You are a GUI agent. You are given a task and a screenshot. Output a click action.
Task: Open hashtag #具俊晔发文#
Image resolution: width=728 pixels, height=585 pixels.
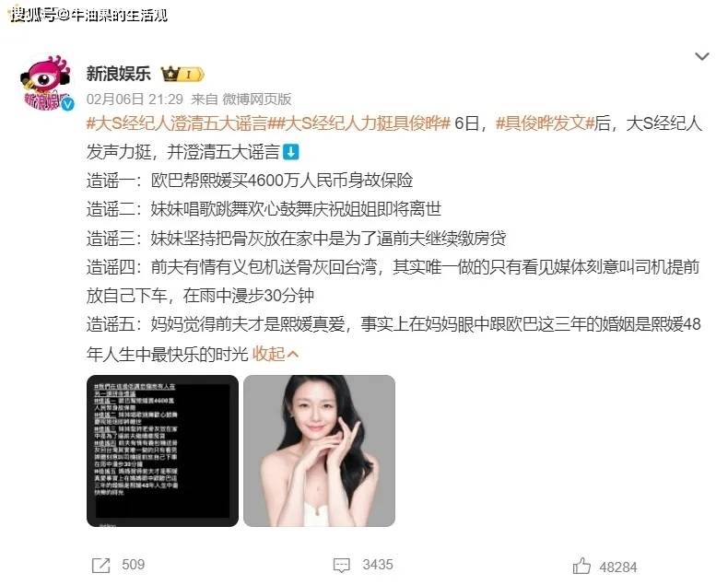tap(545, 123)
